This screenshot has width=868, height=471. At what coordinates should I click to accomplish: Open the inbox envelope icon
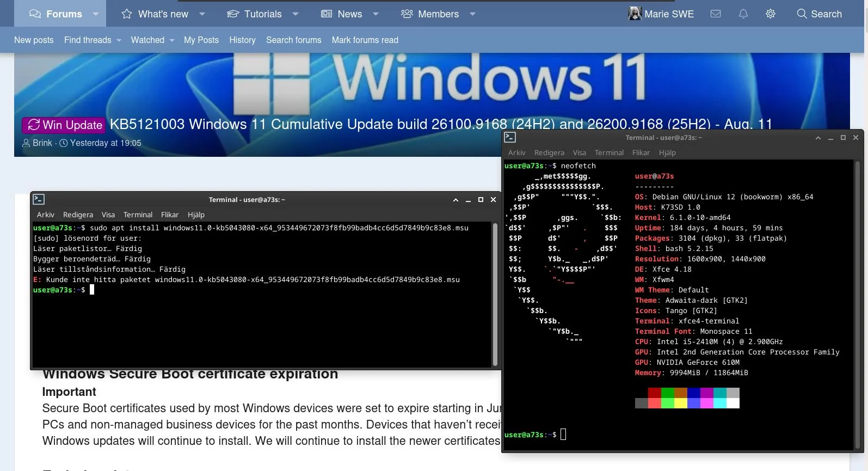[x=716, y=14]
